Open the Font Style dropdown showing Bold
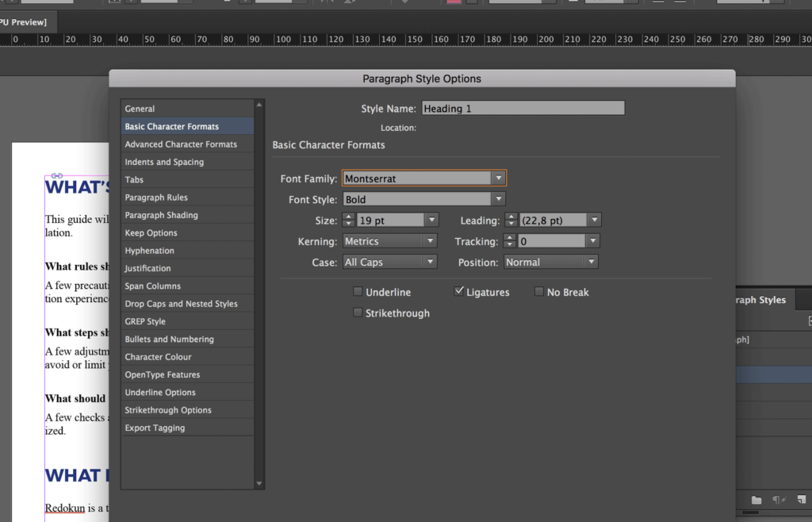The height and width of the screenshot is (522, 812). (500, 198)
